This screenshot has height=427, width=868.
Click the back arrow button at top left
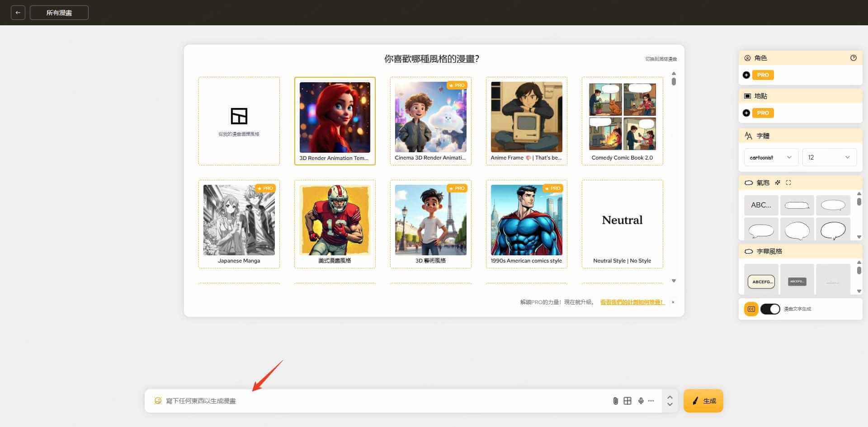tap(18, 13)
